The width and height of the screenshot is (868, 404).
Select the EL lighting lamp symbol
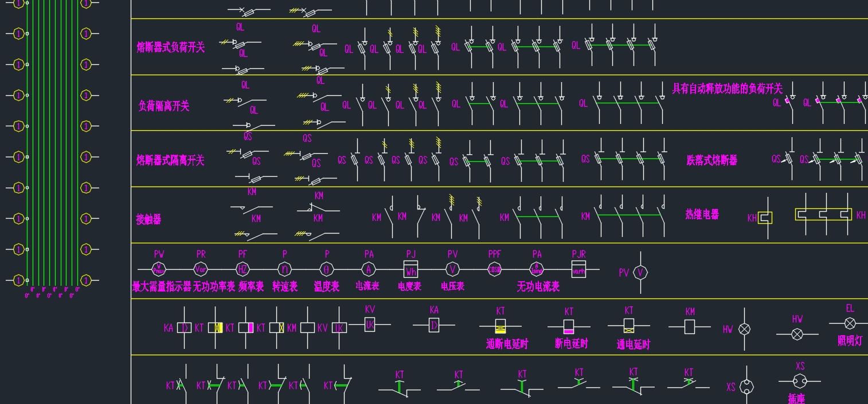(850, 323)
